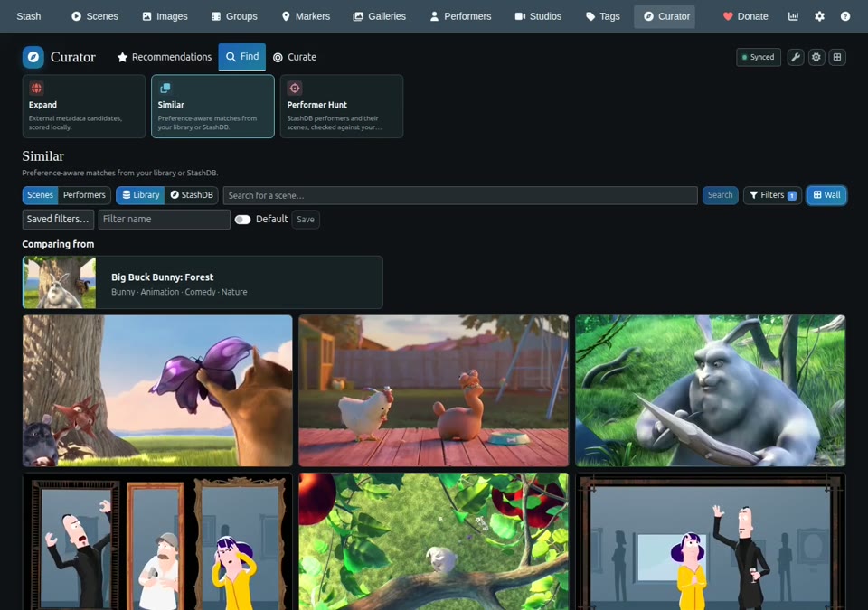Select the Curator nav item
This screenshot has height=610, width=868.
pyautogui.click(x=666, y=16)
